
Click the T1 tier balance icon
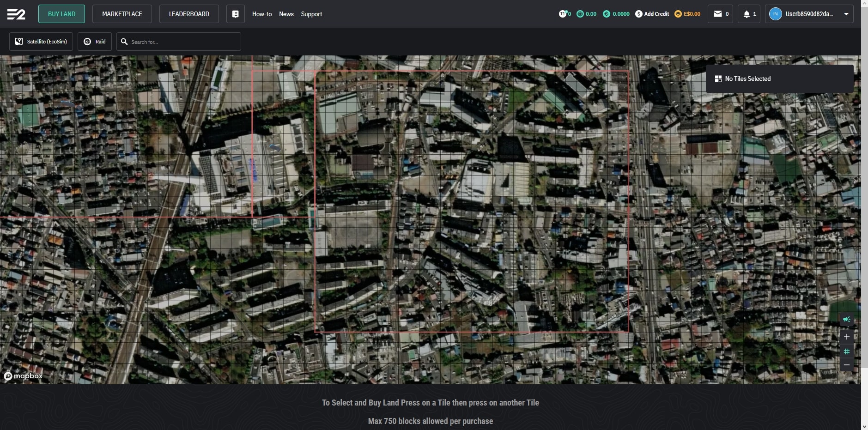(x=563, y=14)
